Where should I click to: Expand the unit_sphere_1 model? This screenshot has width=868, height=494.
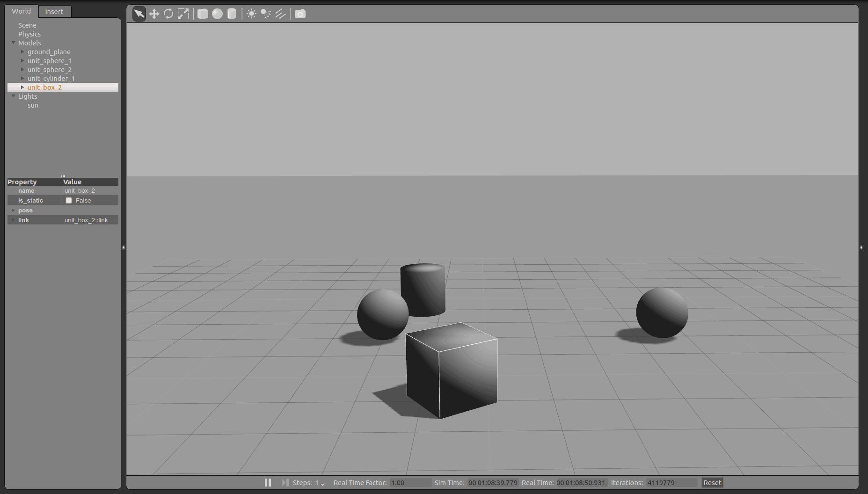(x=22, y=60)
